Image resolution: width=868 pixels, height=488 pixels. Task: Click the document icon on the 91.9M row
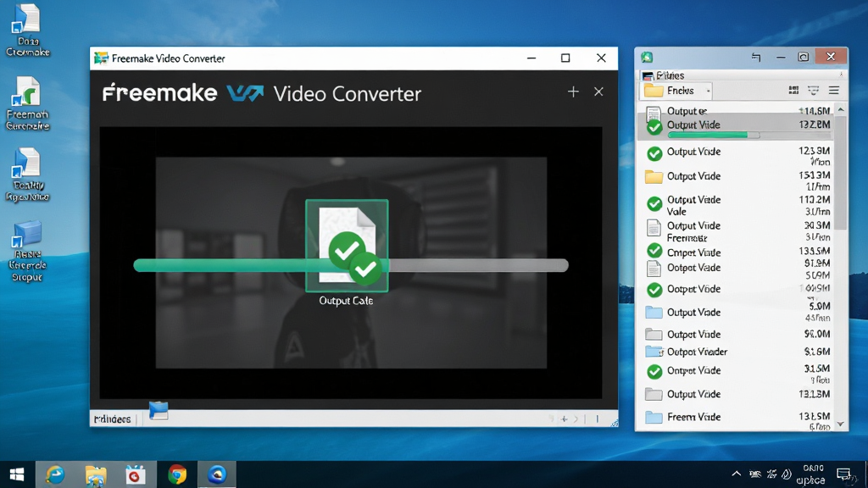(x=654, y=269)
